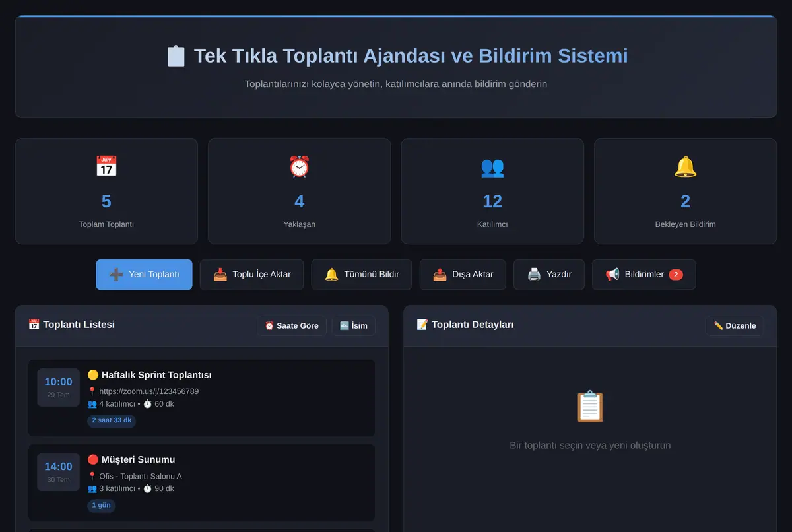Click the Toplantı Detayları heading
Screen dimensions: 792x532
tap(465, 325)
